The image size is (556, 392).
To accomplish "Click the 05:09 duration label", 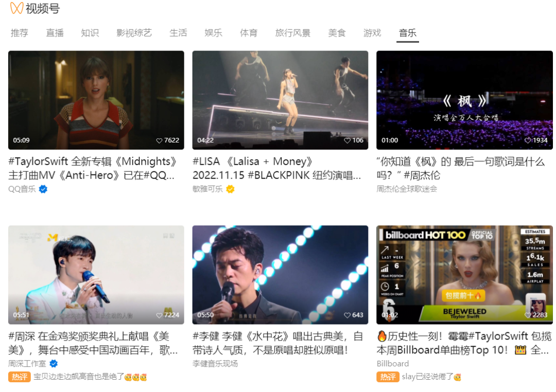I will click(x=21, y=140).
